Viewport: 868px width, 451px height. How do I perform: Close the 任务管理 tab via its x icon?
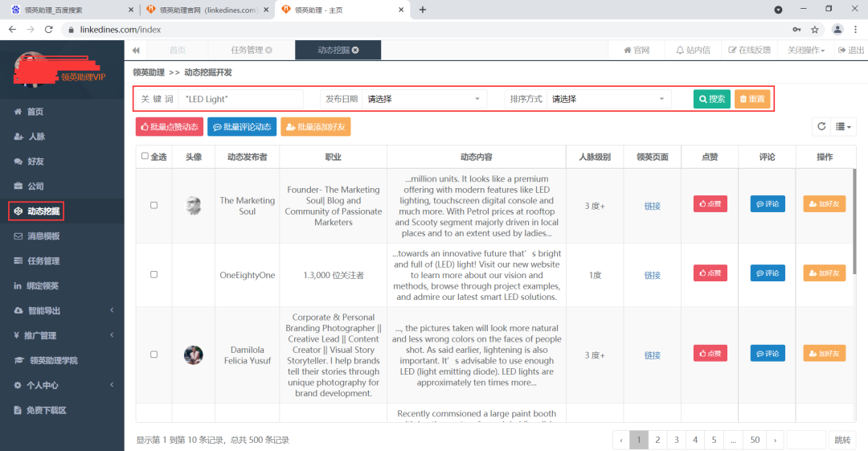(x=268, y=50)
